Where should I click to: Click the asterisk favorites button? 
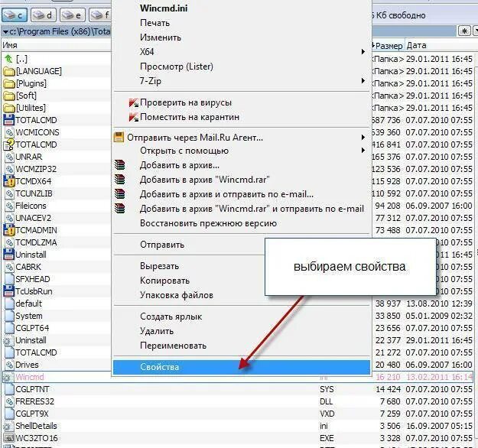click(x=464, y=31)
